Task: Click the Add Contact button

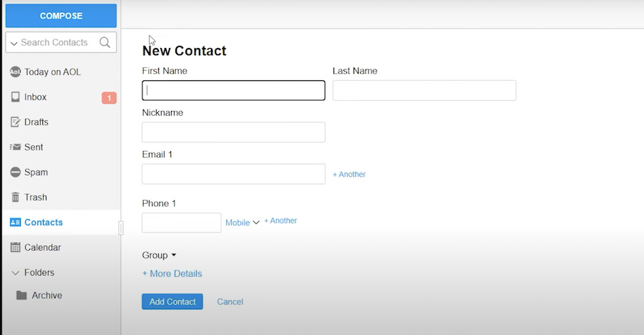Action: 172,301
